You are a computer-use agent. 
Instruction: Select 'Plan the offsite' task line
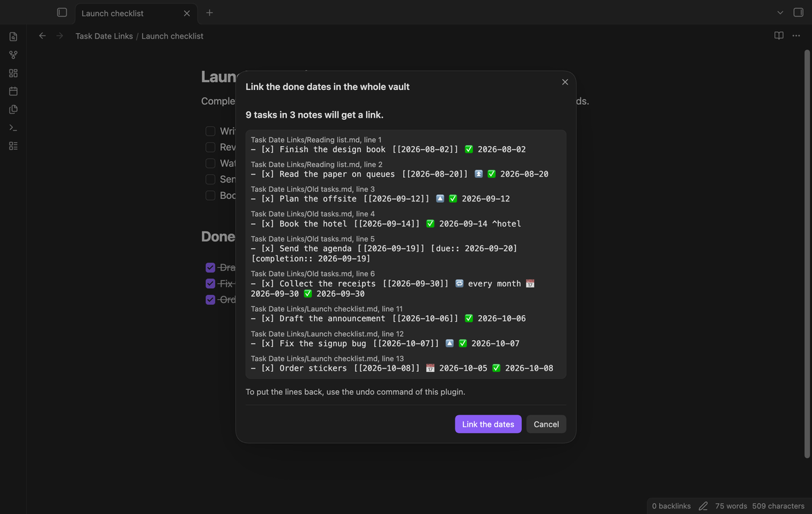[x=380, y=199]
